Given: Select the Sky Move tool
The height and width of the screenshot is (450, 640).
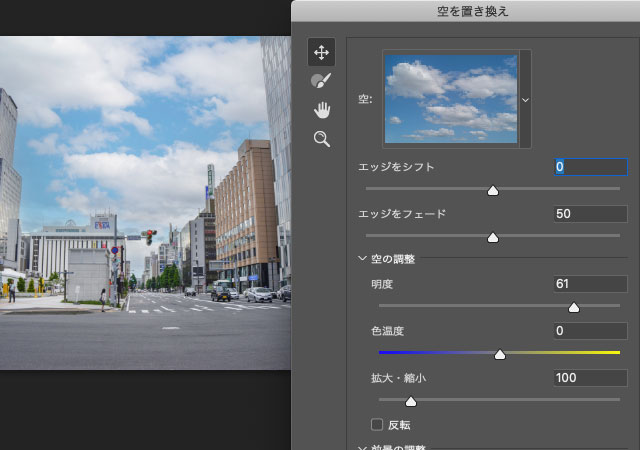Looking at the screenshot, I should (x=321, y=52).
